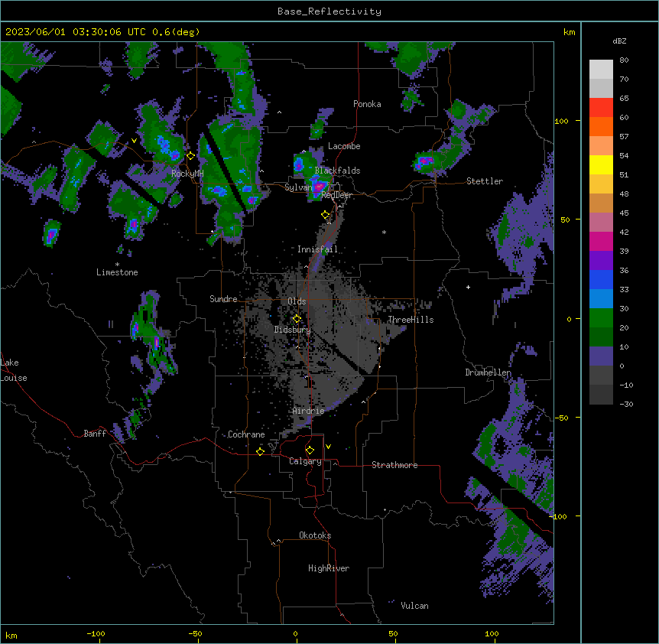This screenshot has width=659, height=644.
Task: Pick the purple 36–39 dBZ legend swatch
Action: point(601,261)
